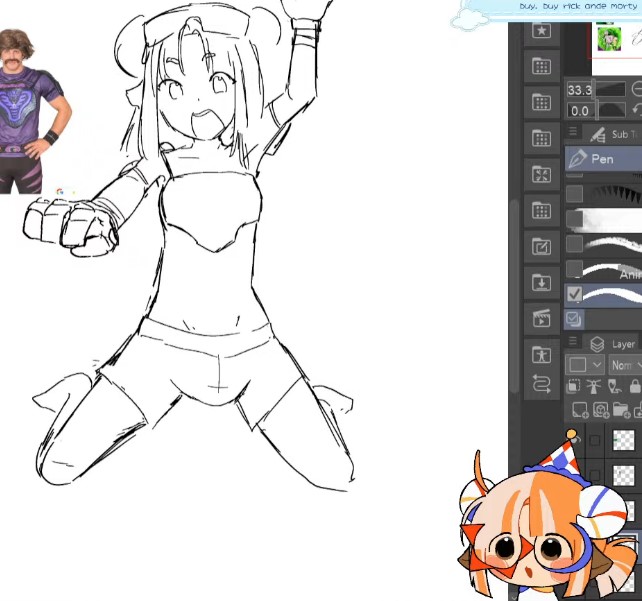Open the human figure pose material folder

point(541,355)
